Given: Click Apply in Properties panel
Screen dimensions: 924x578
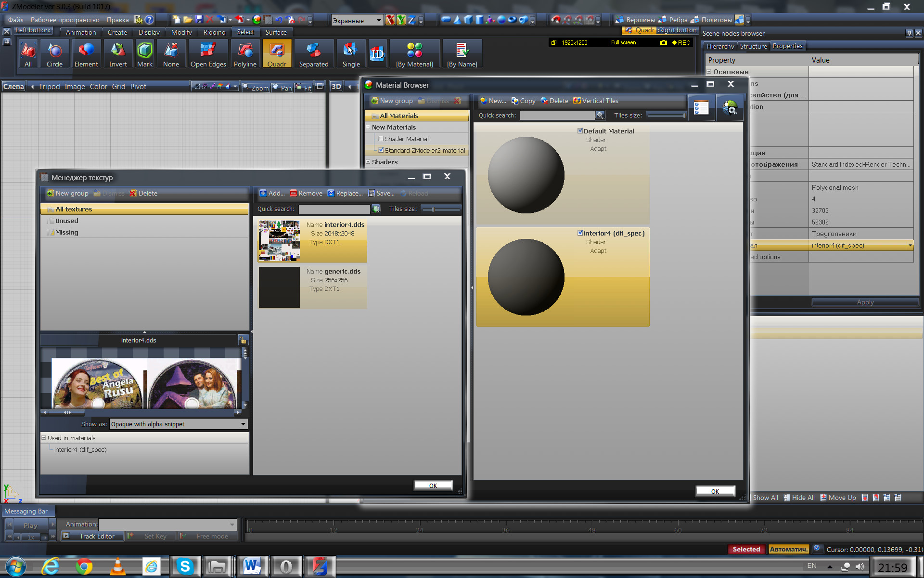Looking at the screenshot, I should pyautogui.click(x=865, y=302).
